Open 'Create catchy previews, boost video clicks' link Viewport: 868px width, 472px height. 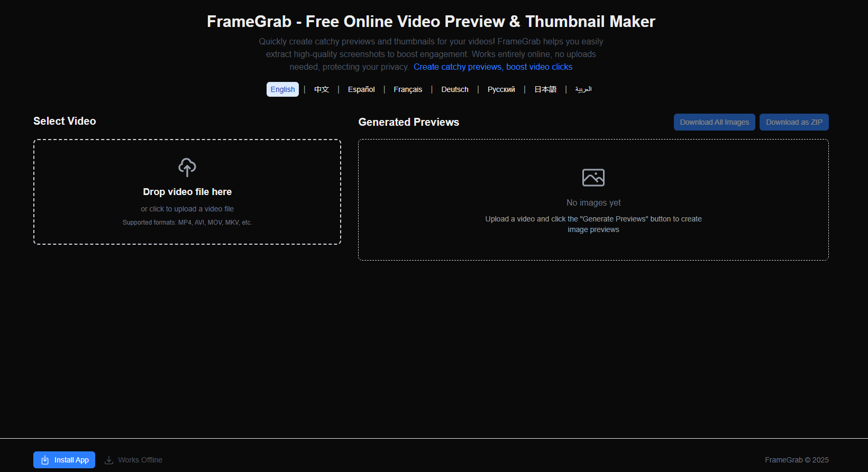(x=493, y=67)
